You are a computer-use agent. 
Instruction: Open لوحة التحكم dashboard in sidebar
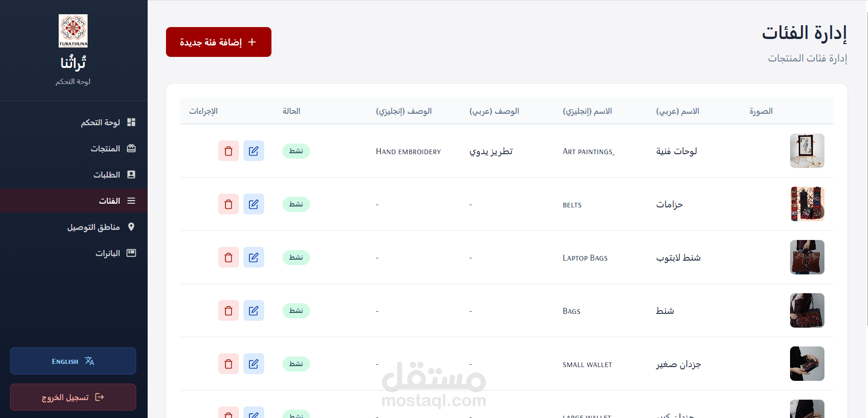74,122
